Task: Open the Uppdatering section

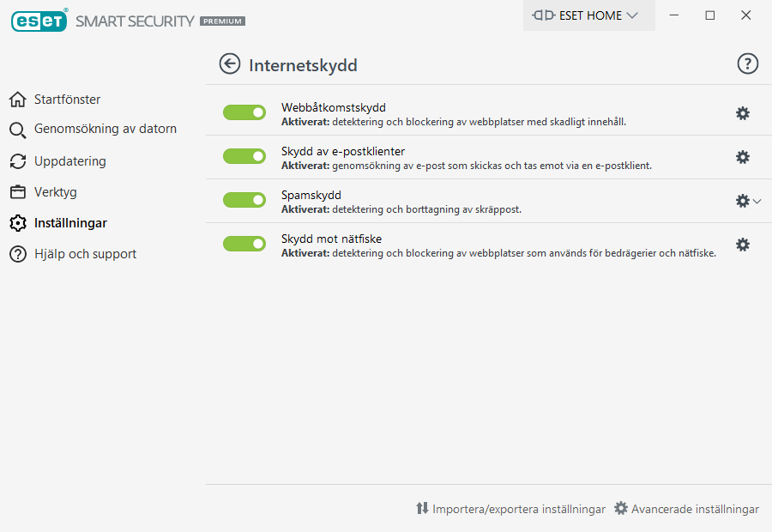Action: click(69, 161)
